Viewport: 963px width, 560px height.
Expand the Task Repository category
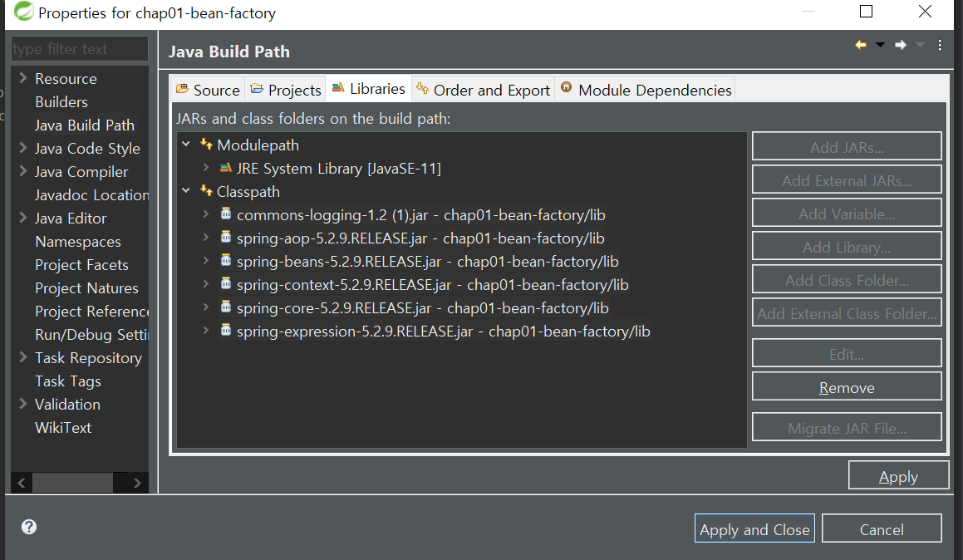click(23, 357)
